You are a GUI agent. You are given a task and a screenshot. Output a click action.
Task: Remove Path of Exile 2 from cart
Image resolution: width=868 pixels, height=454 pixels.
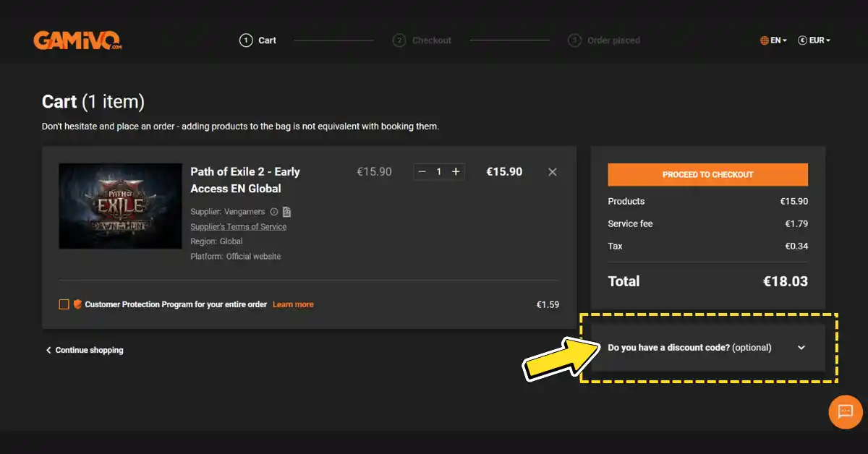pos(553,172)
